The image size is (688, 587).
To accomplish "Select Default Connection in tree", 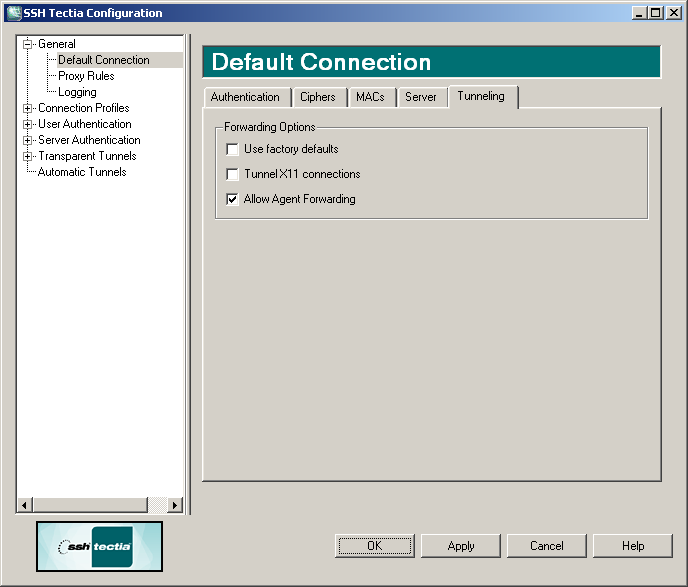I will [104, 60].
